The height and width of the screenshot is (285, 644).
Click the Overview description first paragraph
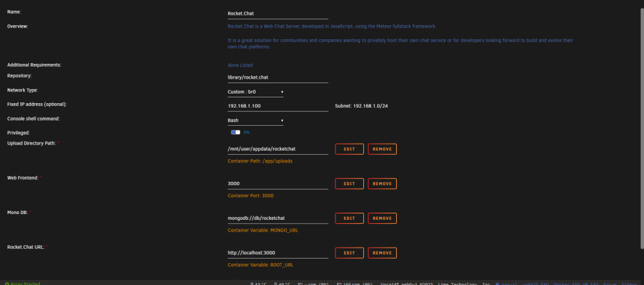pos(332,26)
